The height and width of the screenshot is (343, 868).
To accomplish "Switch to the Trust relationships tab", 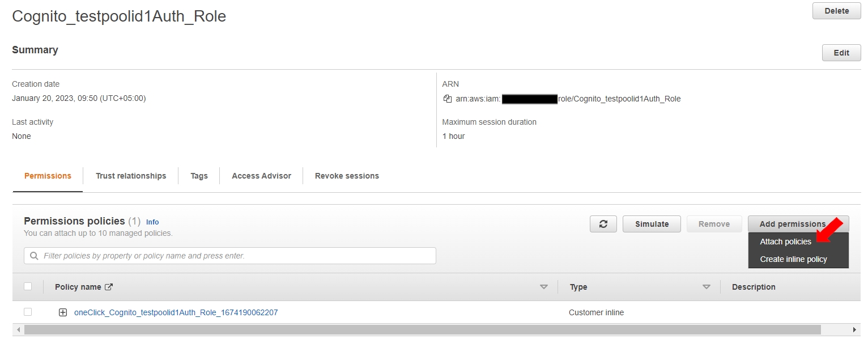I will [131, 176].
